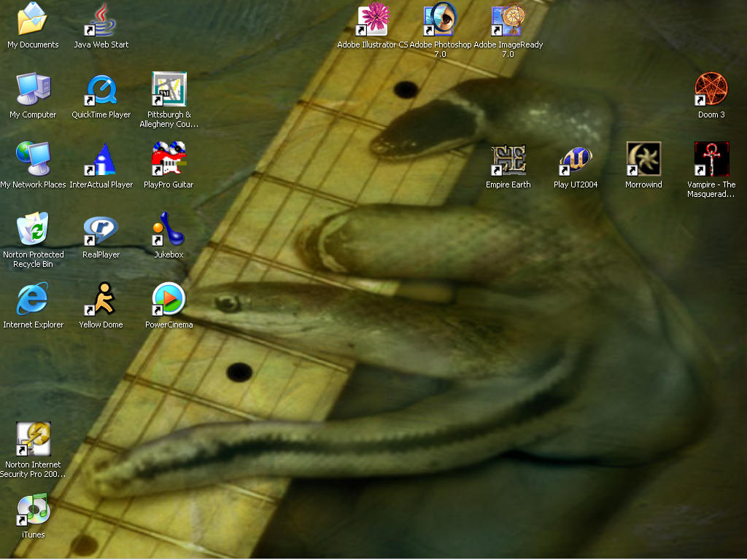Select the My Computer icon
This screenshot has height=560, width=747.
coord(33,89)
